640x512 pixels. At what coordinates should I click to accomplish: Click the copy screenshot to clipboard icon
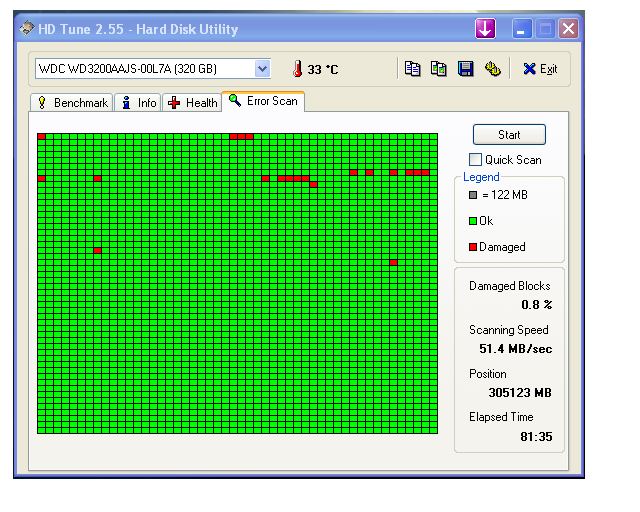coord(439,69)
